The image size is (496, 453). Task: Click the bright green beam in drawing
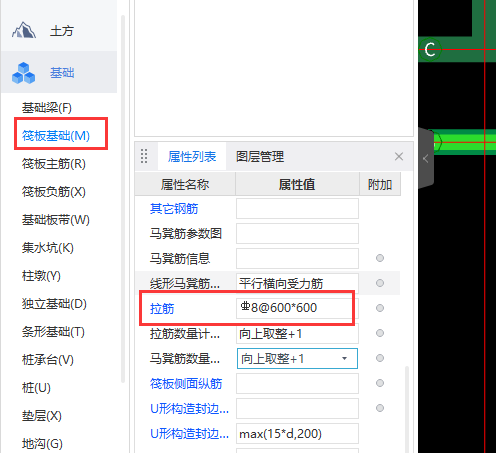click(465, 142)
